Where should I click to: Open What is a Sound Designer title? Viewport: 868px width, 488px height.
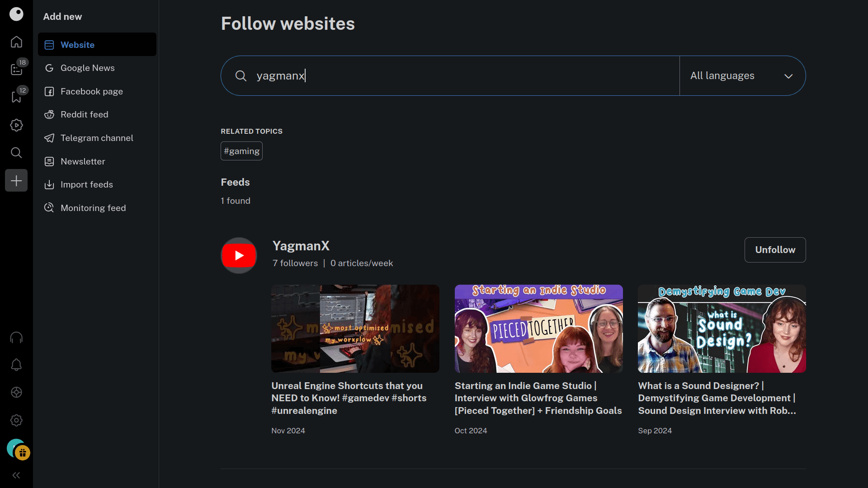(717, 398)
